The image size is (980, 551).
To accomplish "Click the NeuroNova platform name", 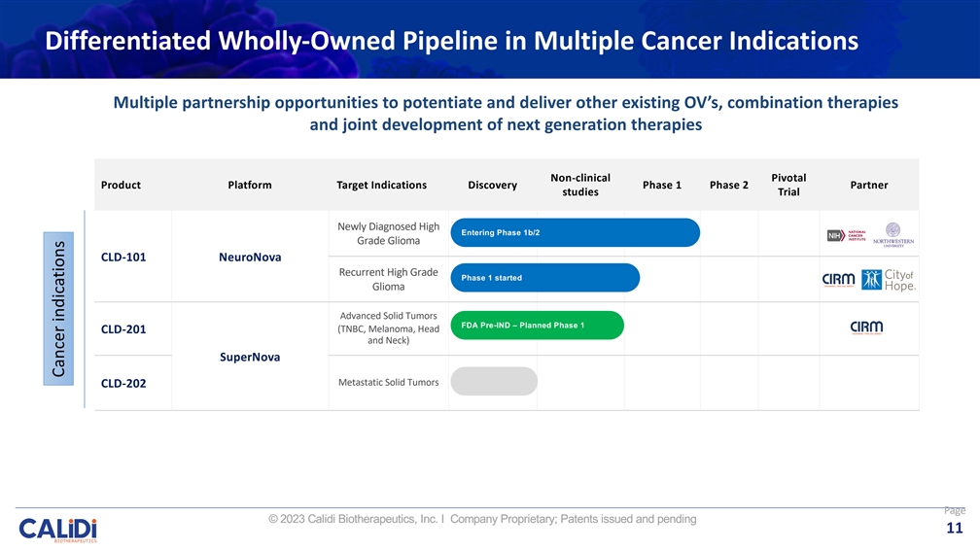I will coord(251,258).
